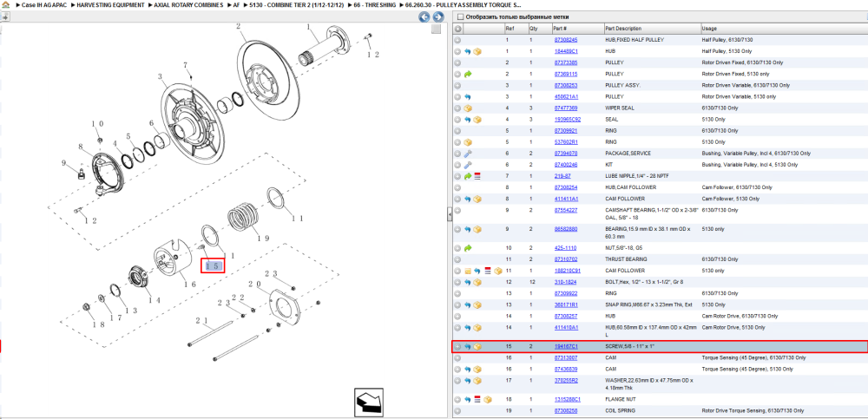The height and width of the screenshot is (419, 868).
Task: Open part number link 87309921
Action: coord(566,131)
